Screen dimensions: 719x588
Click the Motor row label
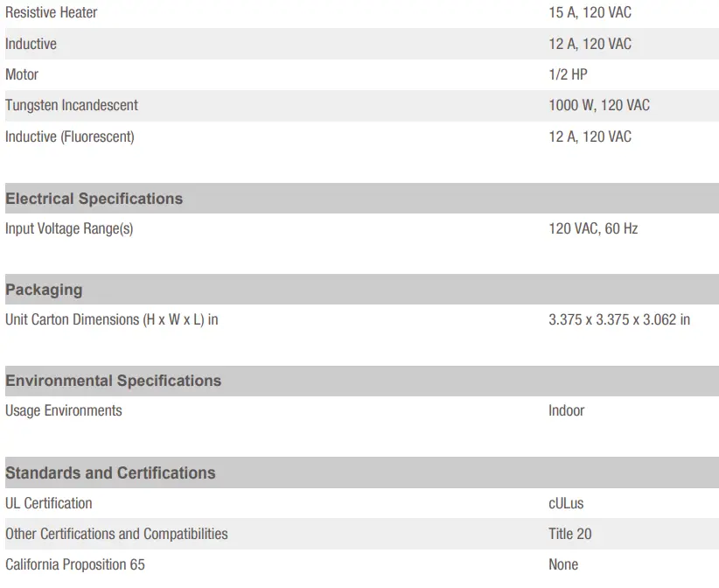click(x=22, y=74)
